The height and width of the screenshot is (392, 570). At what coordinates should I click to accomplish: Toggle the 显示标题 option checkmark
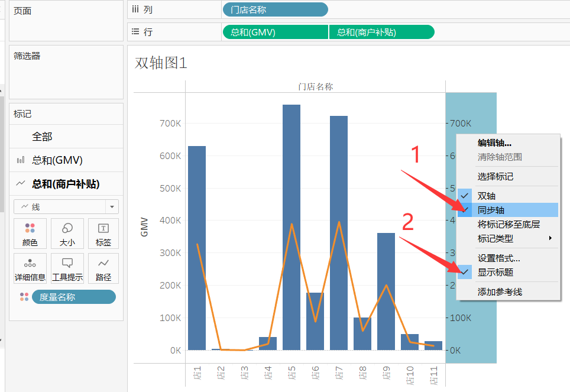[464, 272]
